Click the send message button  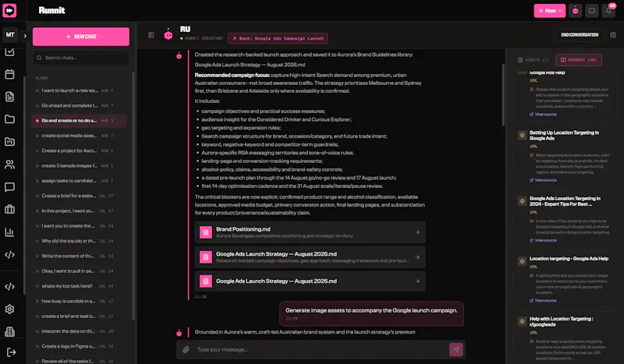[456, 350]
